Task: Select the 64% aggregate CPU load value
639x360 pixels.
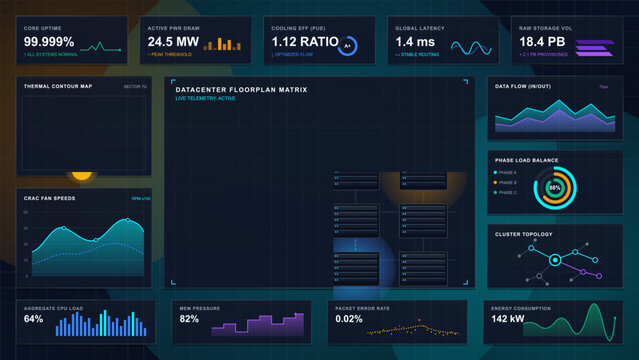Action: (x=33, y=319)
